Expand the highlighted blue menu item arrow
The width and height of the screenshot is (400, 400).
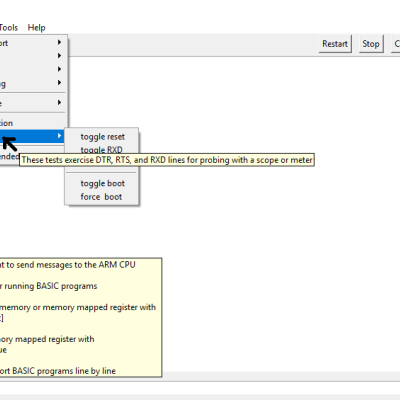click(x=59, y=136)
